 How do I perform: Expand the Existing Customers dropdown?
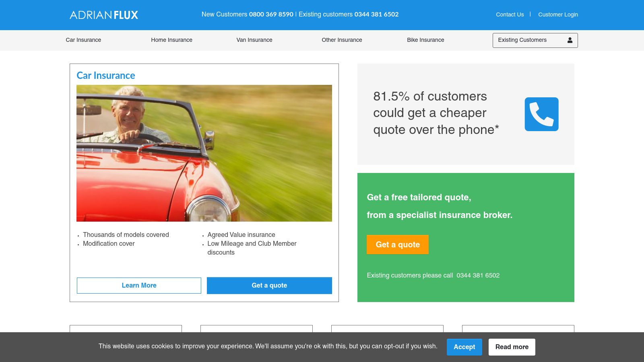[522, 40]
